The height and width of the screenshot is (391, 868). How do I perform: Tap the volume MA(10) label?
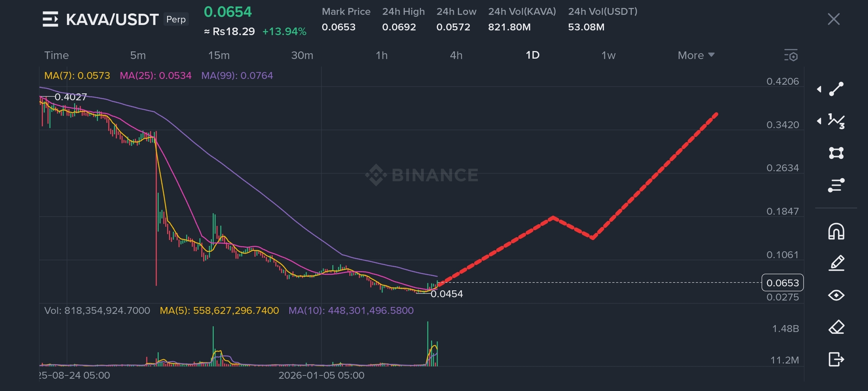[x=351, y=311]
